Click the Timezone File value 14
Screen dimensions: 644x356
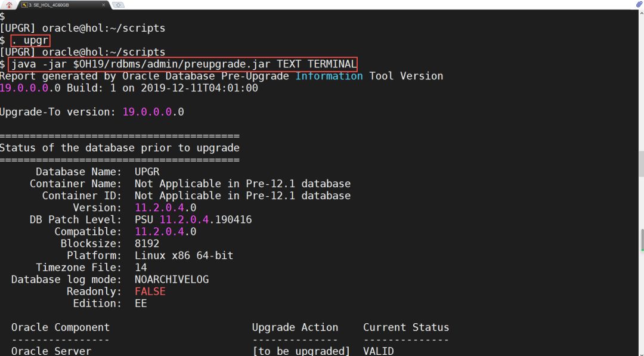point(141,267)
